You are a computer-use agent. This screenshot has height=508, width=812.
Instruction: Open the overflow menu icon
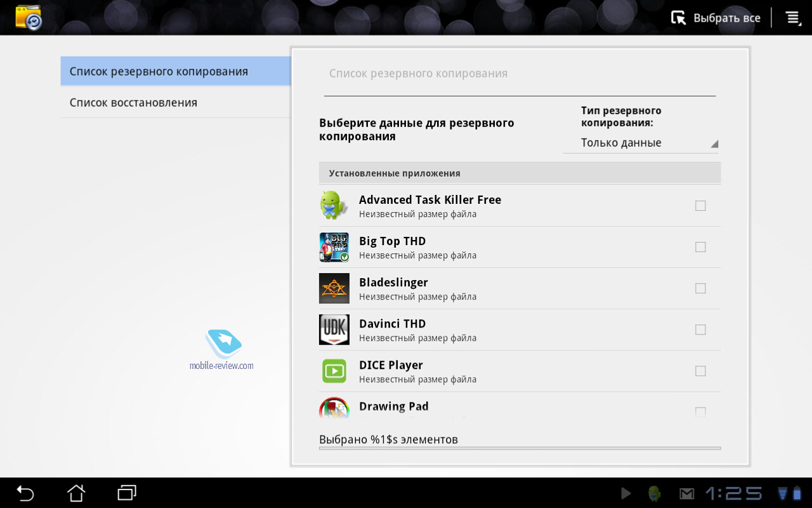tap(793, 18)
